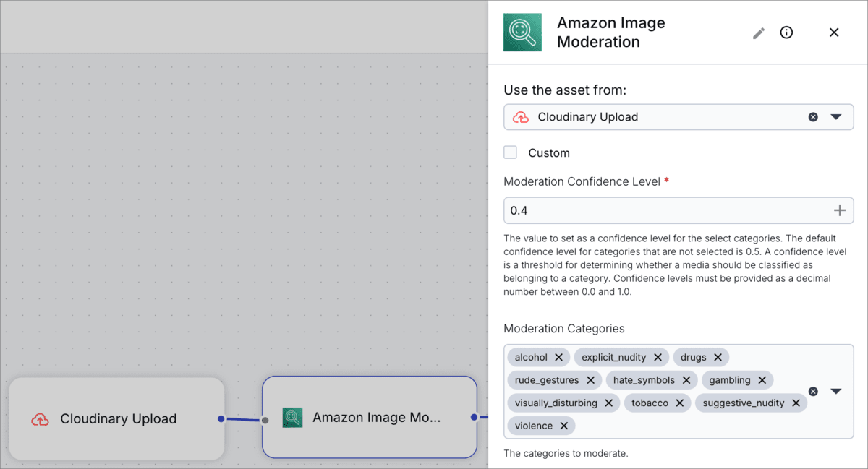Click the magnifier icon in Amazon node
Viewport: 868px width, 469px height.
(x=292, y=417)
